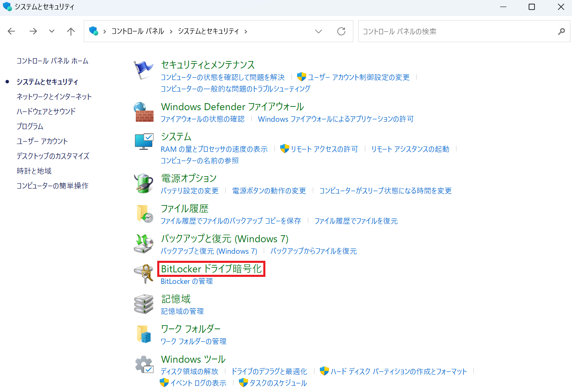Open リモート アシスタンスの起動 link

(410, 149)
